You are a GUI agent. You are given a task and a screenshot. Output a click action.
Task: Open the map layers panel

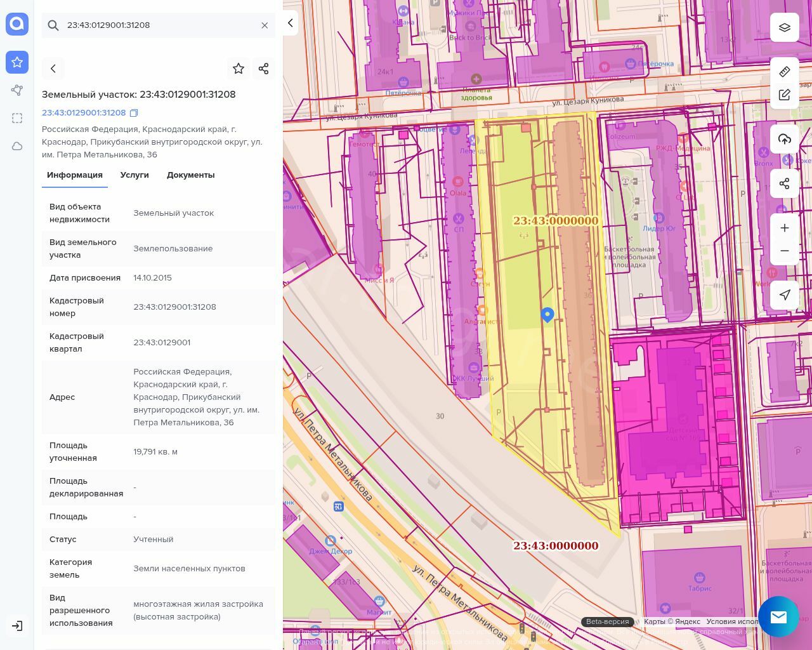click(784, 27)
